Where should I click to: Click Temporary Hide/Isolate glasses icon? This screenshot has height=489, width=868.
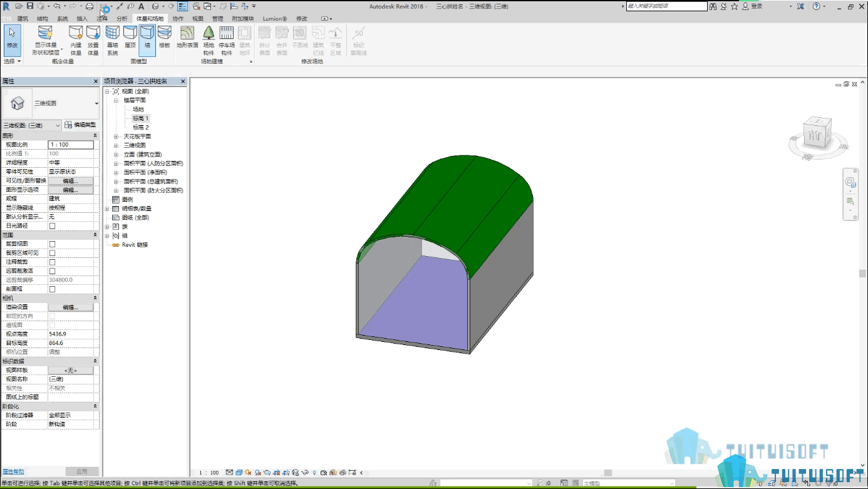tap(304, 473)
